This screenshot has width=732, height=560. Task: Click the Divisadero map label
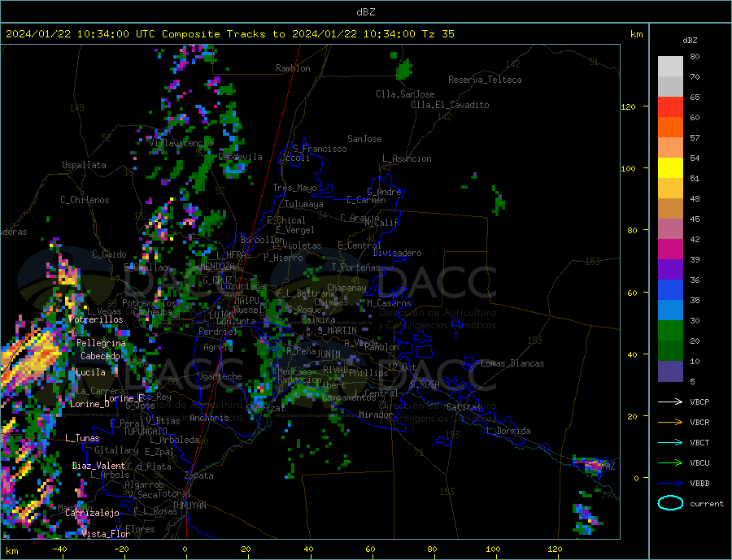click(397, 253)
